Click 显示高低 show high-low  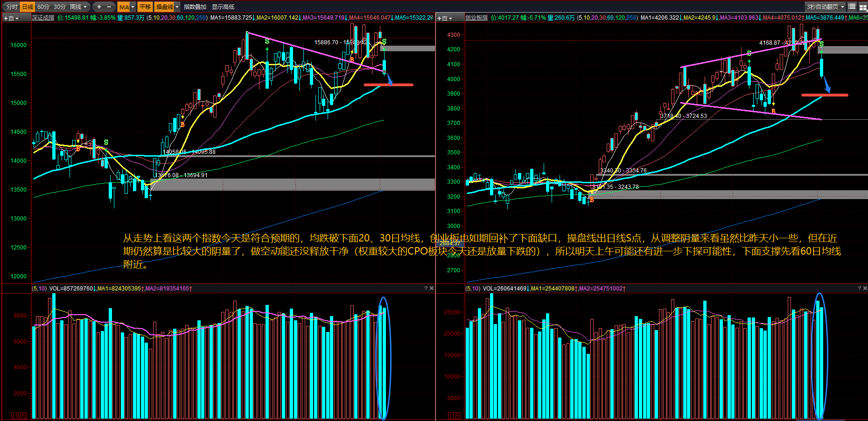223,7
